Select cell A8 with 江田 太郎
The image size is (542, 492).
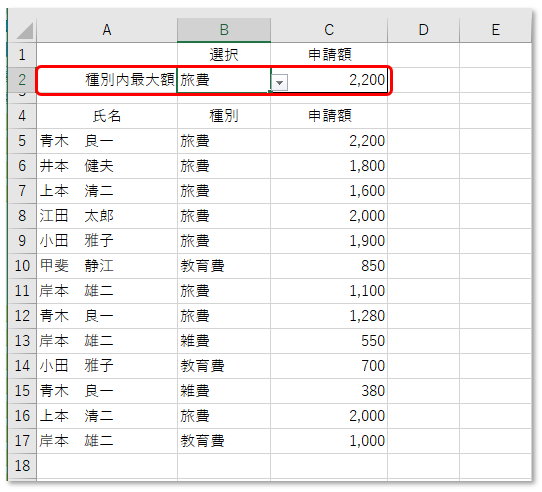107,216
